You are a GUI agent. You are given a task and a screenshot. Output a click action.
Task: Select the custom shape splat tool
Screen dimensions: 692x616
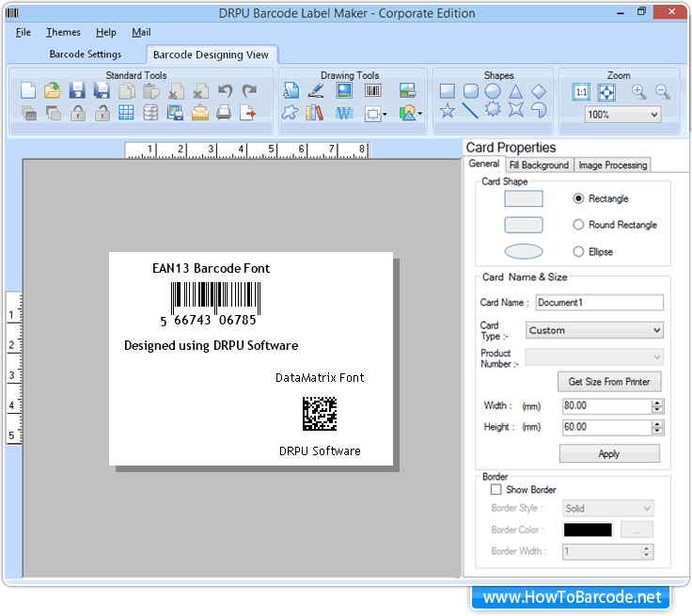coord(290,113)
